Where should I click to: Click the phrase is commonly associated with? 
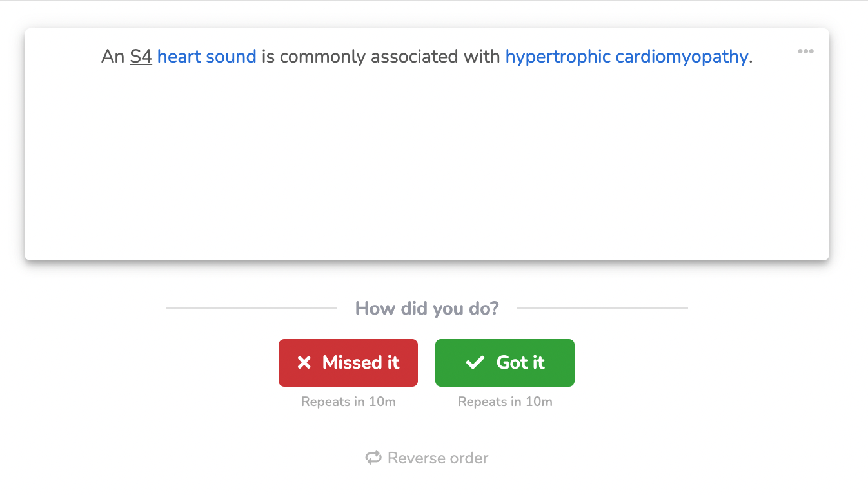[x=380, y=57]
